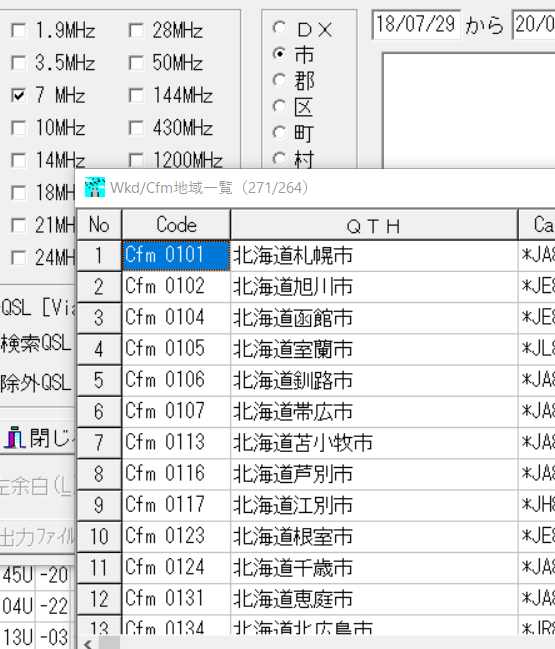Select the DX radio button
The height and width of the screenshot is (649, 555).
[280, 28]
